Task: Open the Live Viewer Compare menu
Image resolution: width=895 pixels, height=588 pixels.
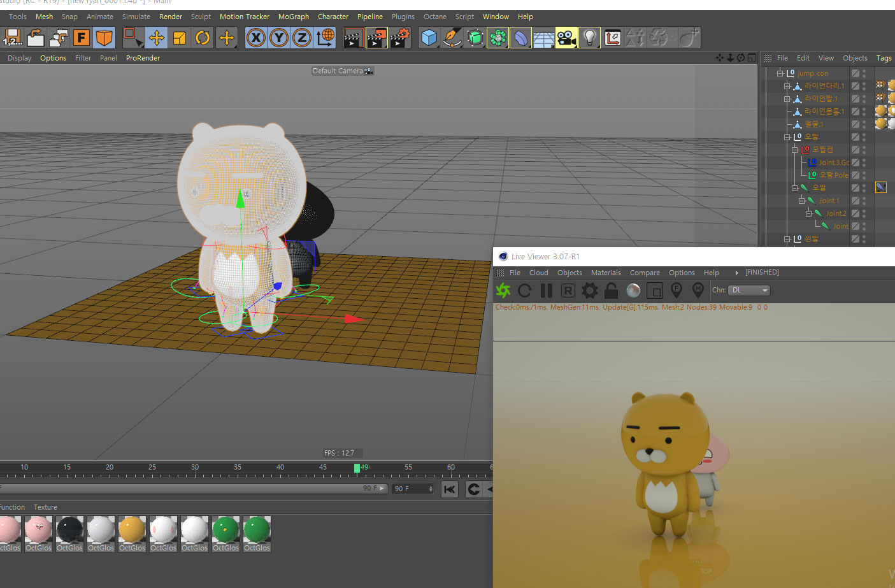Action: coord(645,273)
